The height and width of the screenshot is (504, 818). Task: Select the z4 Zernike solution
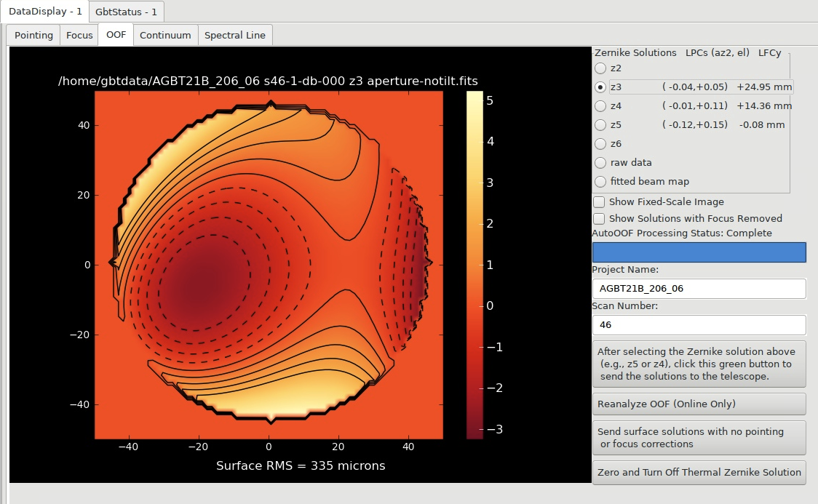pos(600,105)
